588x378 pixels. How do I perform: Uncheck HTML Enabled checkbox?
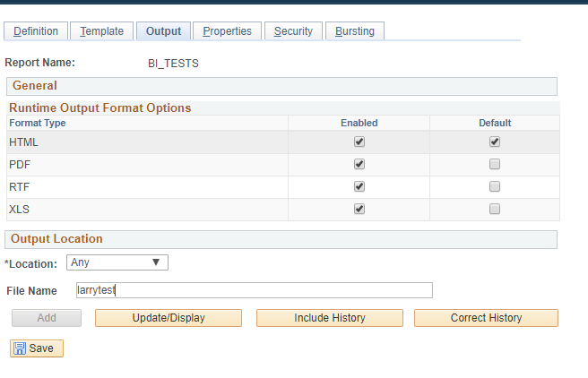359,142
